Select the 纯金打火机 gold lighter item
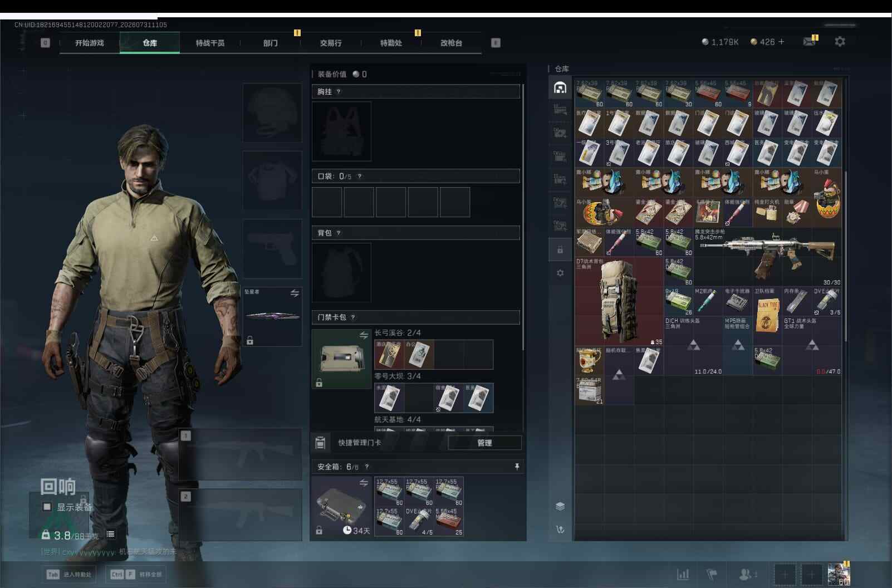Image resolution: width=892 pixels, height=588 pixels. coord(768,212)
